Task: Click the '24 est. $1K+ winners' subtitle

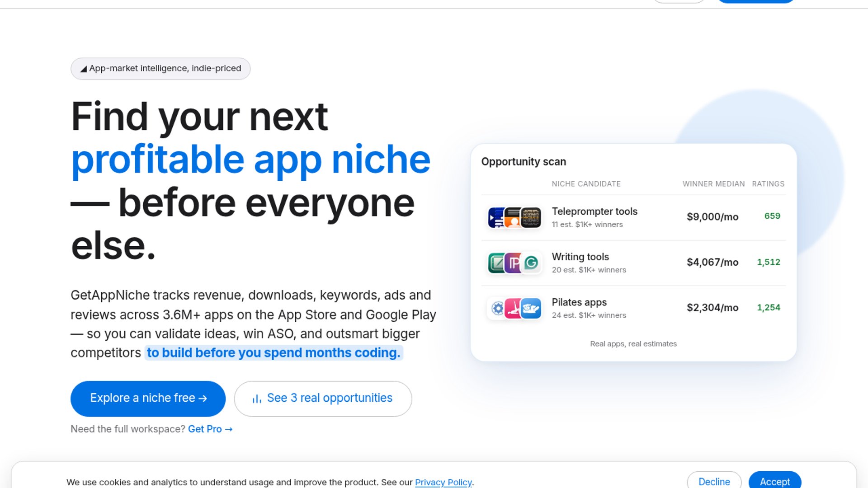Action: coord(589,315)
